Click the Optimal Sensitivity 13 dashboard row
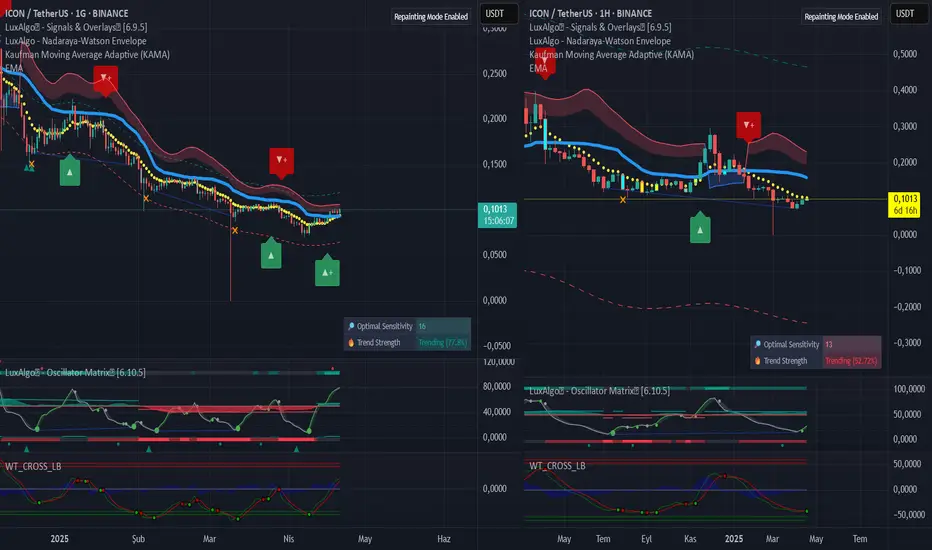 point(816,344)
